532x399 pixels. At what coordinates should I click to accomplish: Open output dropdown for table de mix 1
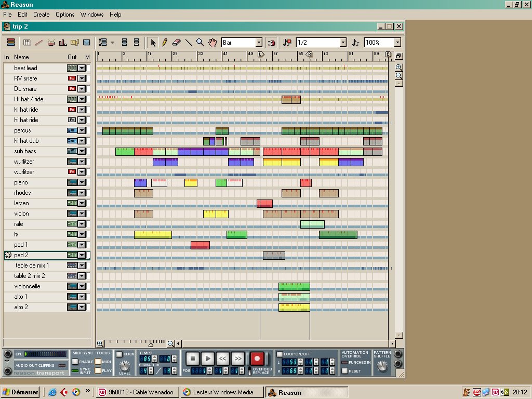click(x=82, y=265)
